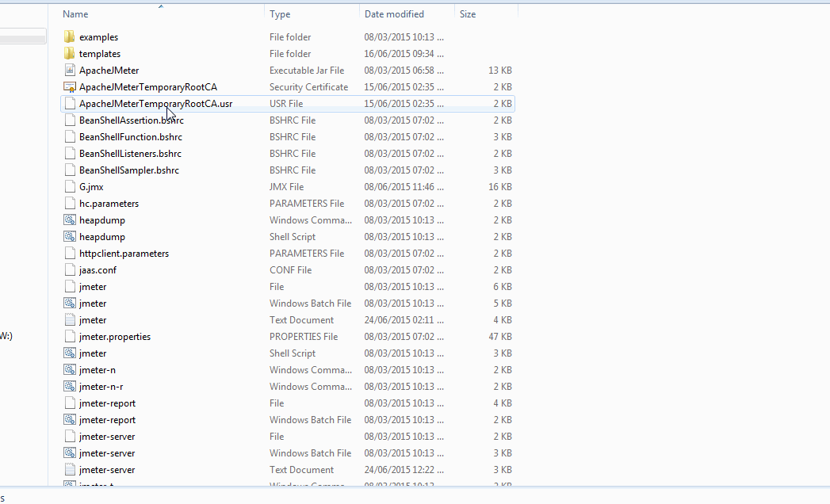
Task: Select the templates folder icon
Action: coord(69,53)
